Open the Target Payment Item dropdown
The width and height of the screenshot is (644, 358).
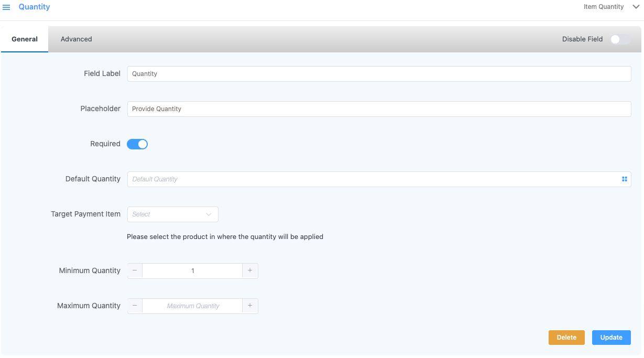(173, 214)
